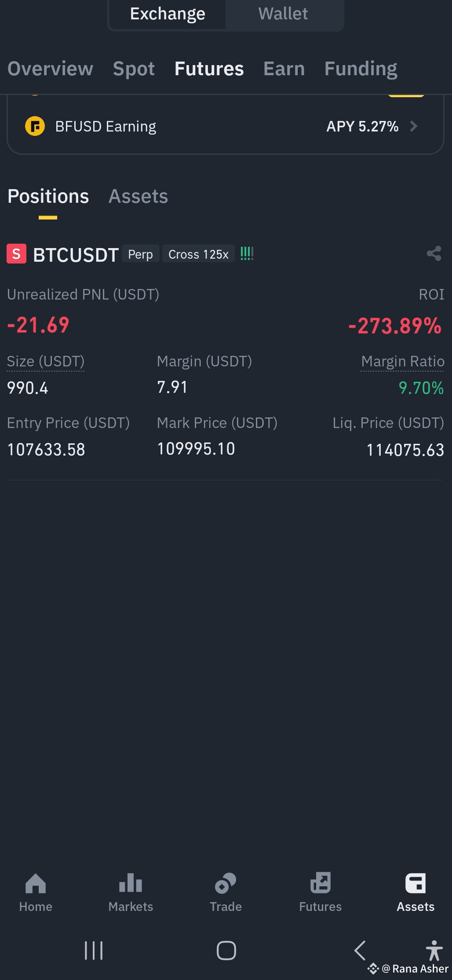The height and width of the screenshot is (980, 452).
Task: Switch to the Wallet toggle
Action: coord(283,14)
